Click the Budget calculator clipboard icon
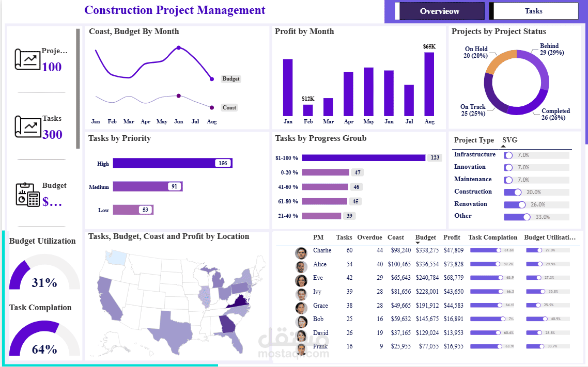The width and height of the screenshot is (588, 367). (27, 195)
